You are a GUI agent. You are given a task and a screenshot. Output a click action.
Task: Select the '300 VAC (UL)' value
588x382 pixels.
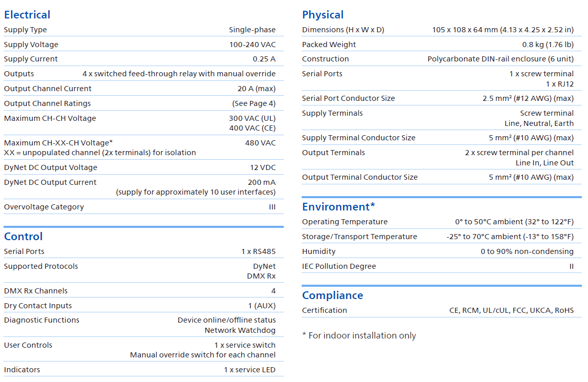click(252, 118)
